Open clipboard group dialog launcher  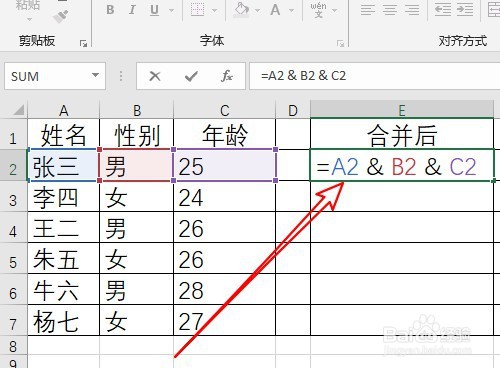[83, 43]
